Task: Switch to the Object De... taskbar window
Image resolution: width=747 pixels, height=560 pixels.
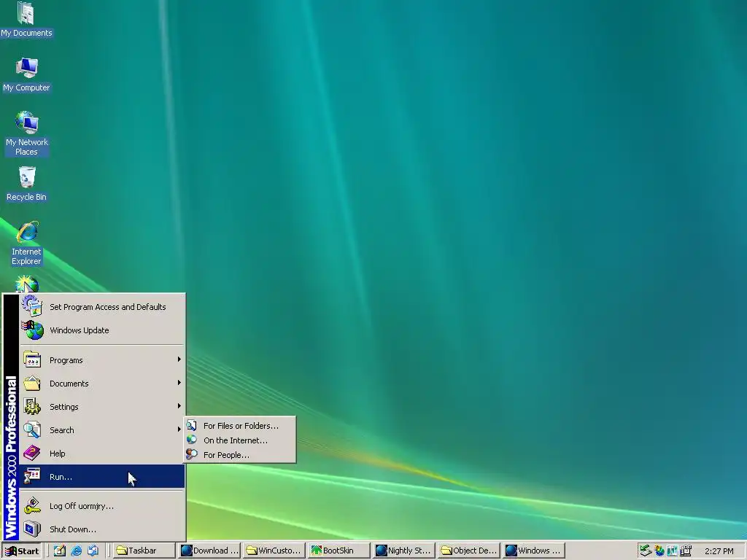Action: pos(468,551)
